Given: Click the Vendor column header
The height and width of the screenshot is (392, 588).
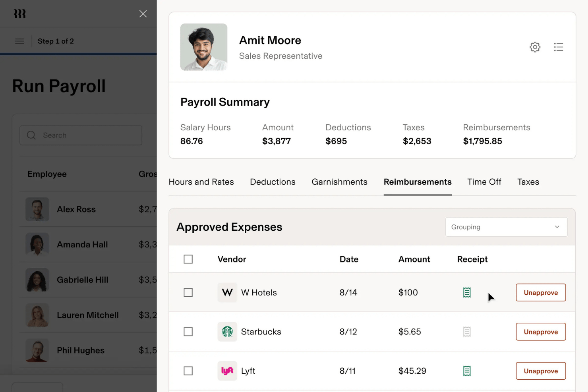Looking at the screenshot, I should (x=232, y=259).
